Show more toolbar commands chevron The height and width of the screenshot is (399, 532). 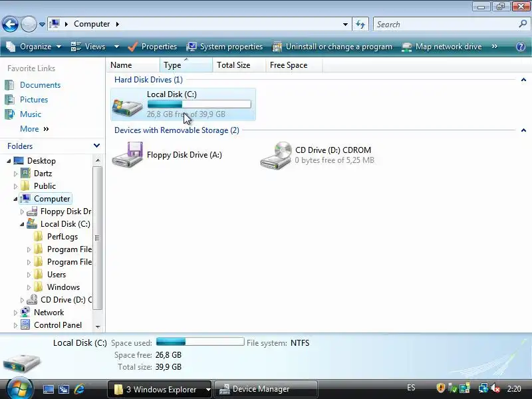click(495, 47)
